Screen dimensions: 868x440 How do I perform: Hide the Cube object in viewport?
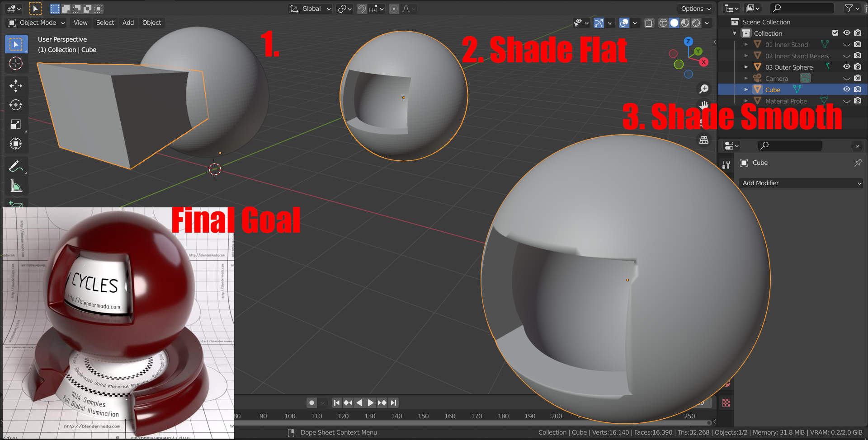846,89
